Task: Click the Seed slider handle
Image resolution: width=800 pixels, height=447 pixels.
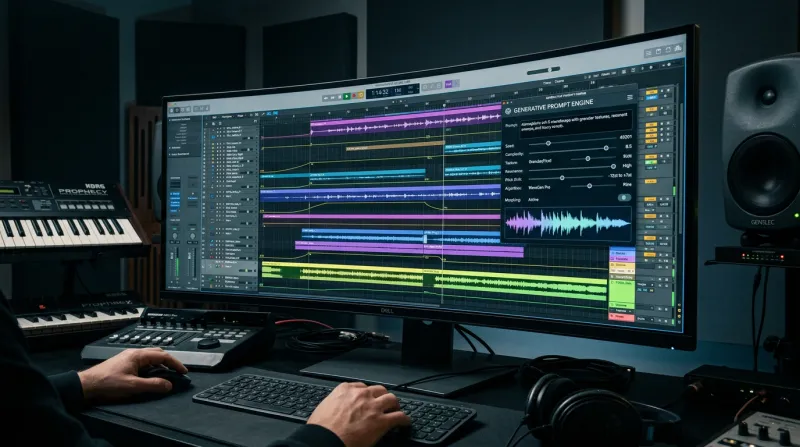Action: 548,143
